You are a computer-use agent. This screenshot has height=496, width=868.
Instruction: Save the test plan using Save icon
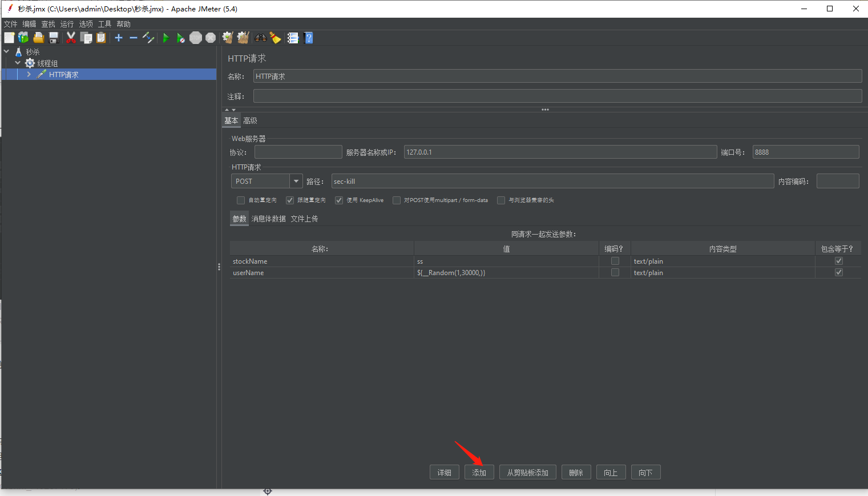pyautogui.click(x=53, y=38)
